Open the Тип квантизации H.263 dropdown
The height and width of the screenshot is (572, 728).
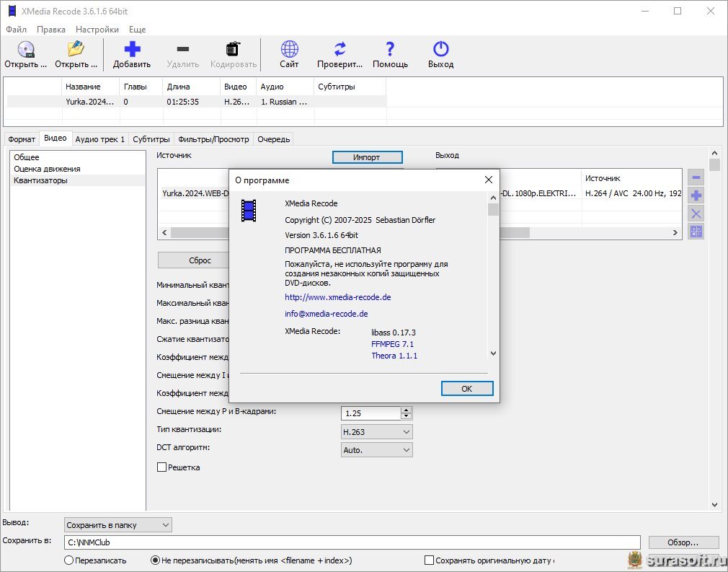pos(376,432)
